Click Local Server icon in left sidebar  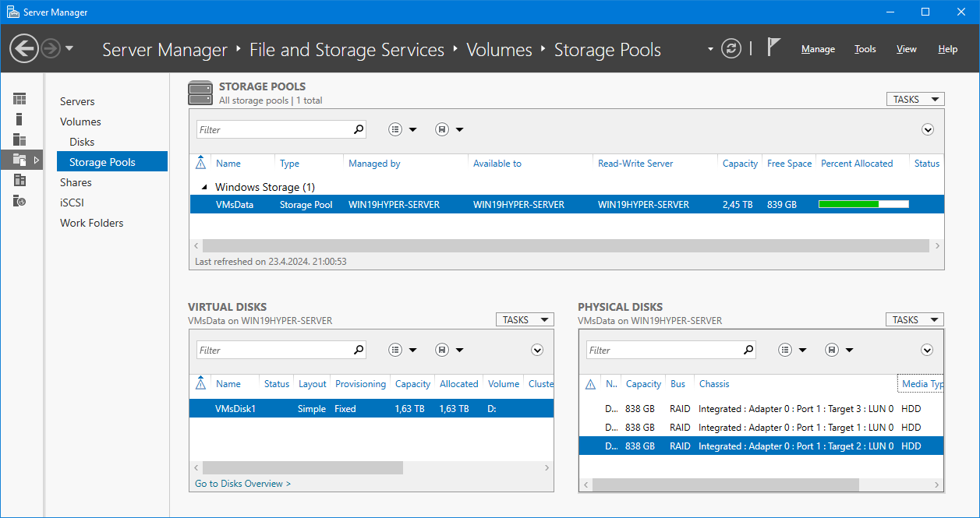19,119
